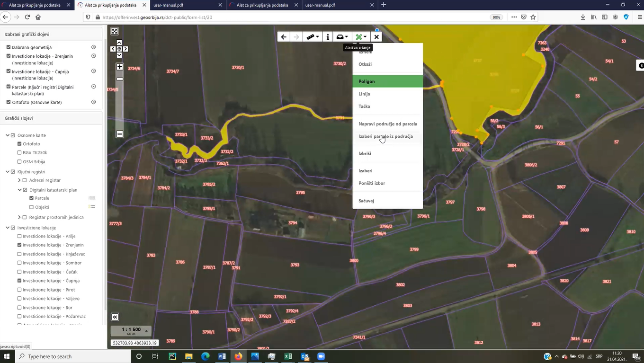Click Napravi područje od parcela
The width and height of the screenshot is (644, 363).
click(388, 124)
